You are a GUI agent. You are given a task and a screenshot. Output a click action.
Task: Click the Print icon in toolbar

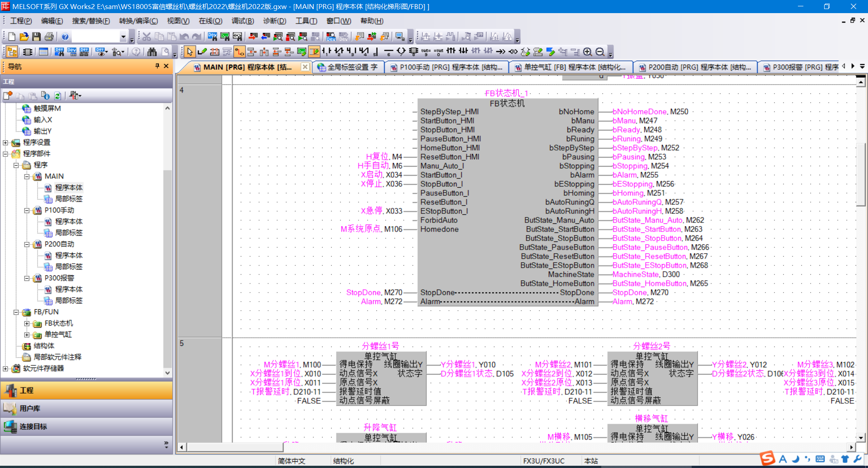click(x=49, y=37)
